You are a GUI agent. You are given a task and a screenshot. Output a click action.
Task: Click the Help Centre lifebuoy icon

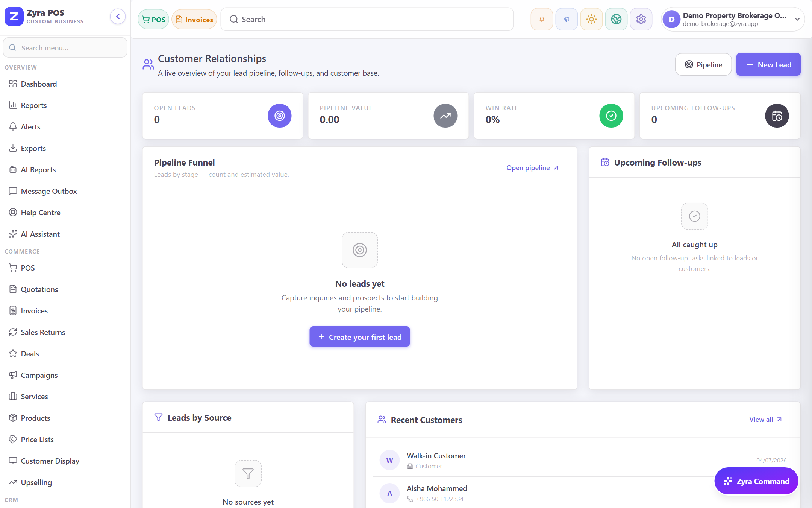tap(13, 213)
